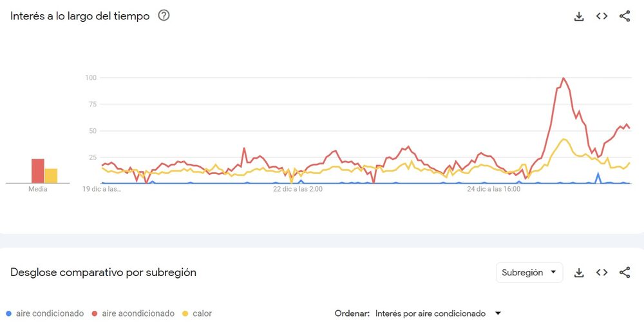Click the 22 dic a las 2:00 axis label

click(x=298, y=189)
